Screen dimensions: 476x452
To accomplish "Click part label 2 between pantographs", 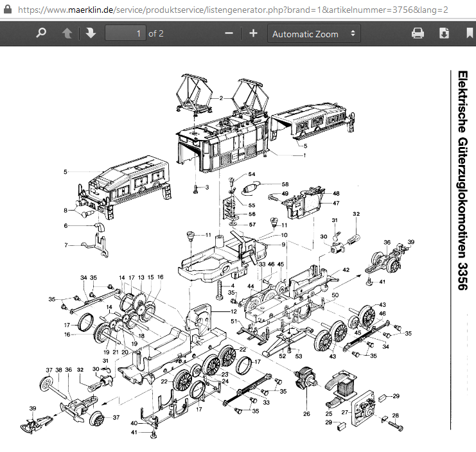I will click(x=221, y=98).
